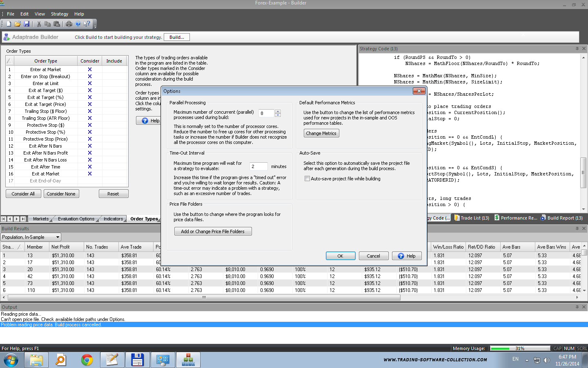Switch to the Evaluation Options tab
Screen dimensions: 588x368
(76, 219)
